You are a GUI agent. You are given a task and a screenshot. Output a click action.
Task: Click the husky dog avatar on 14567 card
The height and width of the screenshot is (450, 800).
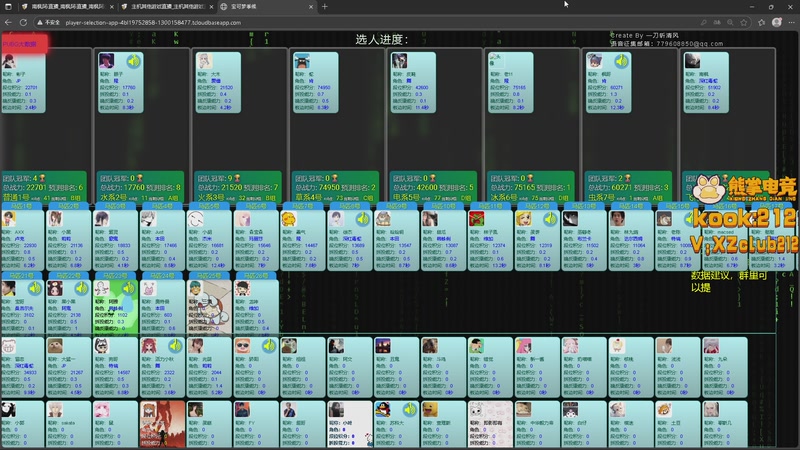(102, 345)
